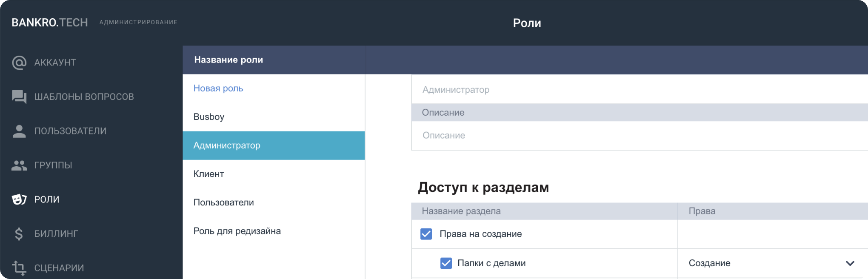
Task: Select the Администратор role row
Action: [x=274, y=145]
